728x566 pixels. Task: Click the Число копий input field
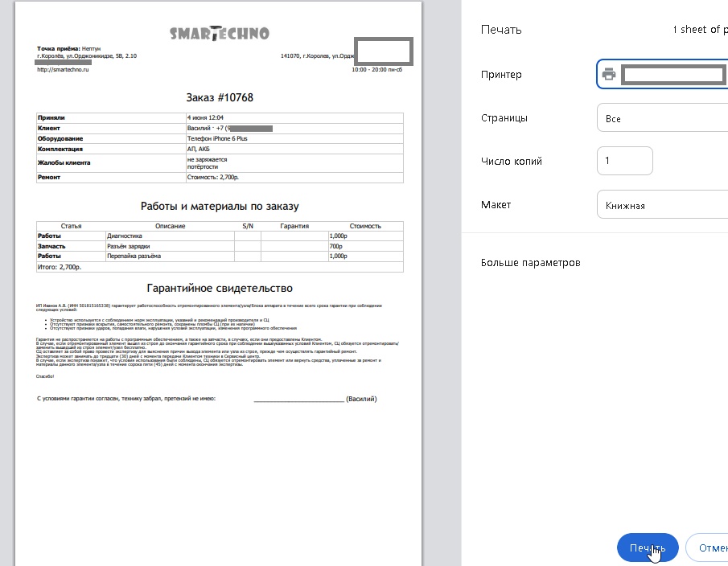(624, 161)
